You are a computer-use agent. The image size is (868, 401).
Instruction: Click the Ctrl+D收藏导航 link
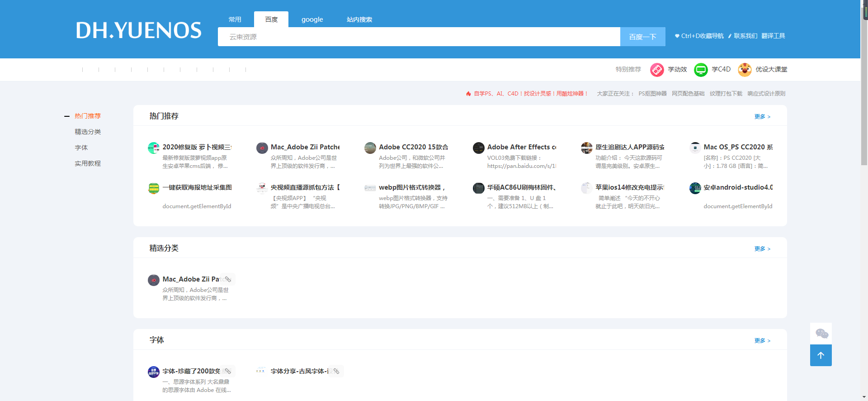pyautogui.click(x=703, y=36)
